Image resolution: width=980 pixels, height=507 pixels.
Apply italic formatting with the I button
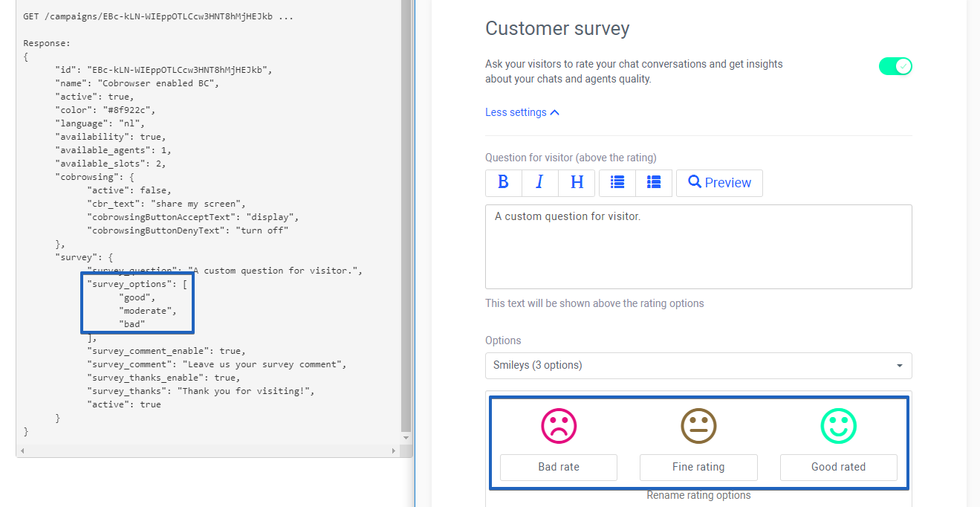point(540,183)
